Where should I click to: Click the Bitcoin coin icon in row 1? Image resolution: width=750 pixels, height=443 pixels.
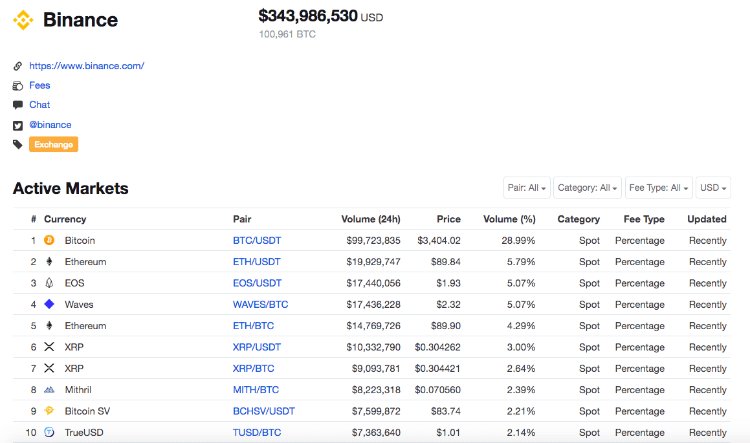pos(49,240)
